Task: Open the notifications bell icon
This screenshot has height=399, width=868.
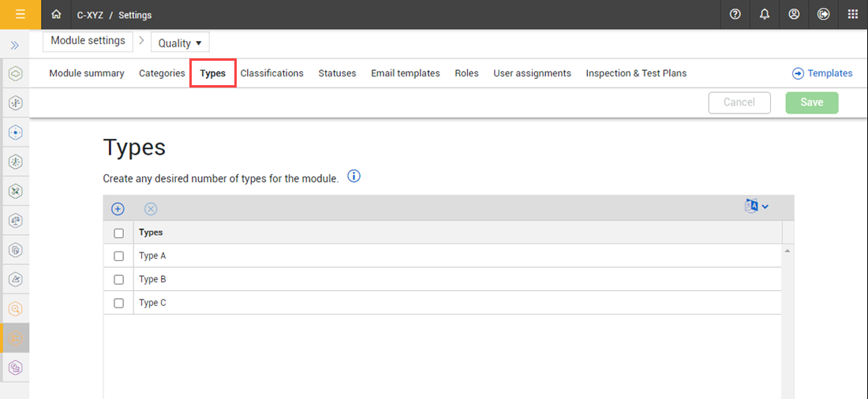Action: click(x=765, y=14)
